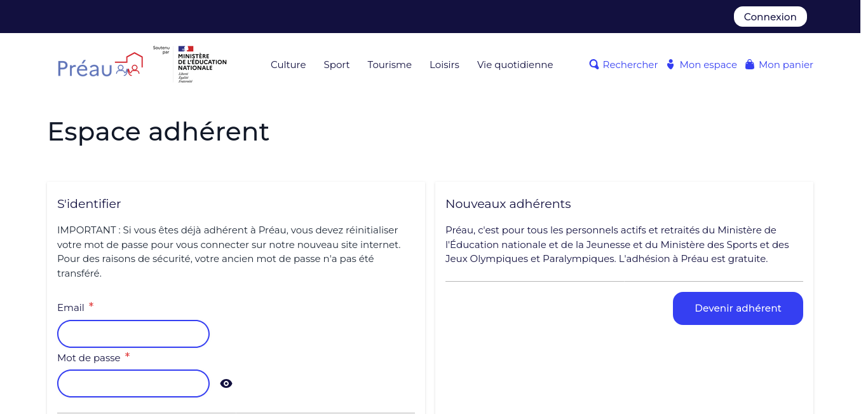Click the Mon panier bag icon
Viewport: 868px width, 414px height.
750,64
